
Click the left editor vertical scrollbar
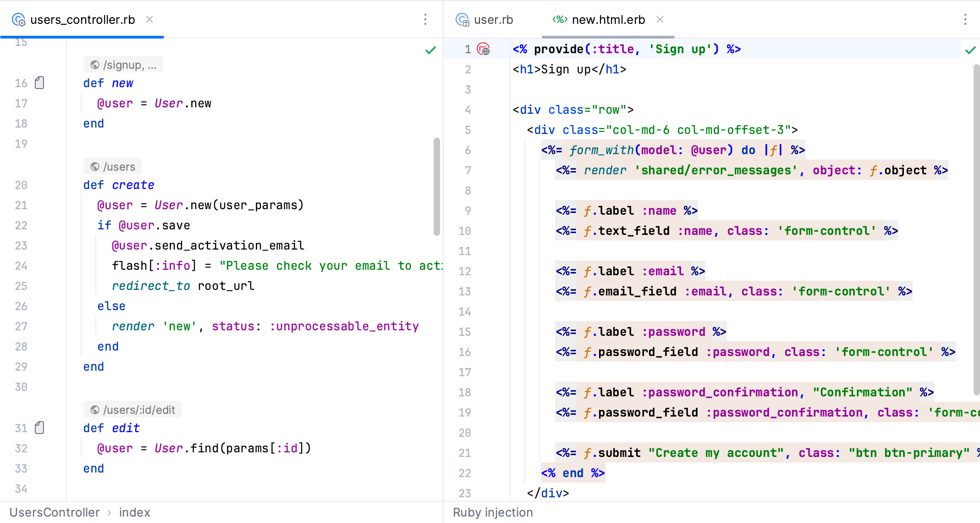pyautogui.click(x=436, y=186)
